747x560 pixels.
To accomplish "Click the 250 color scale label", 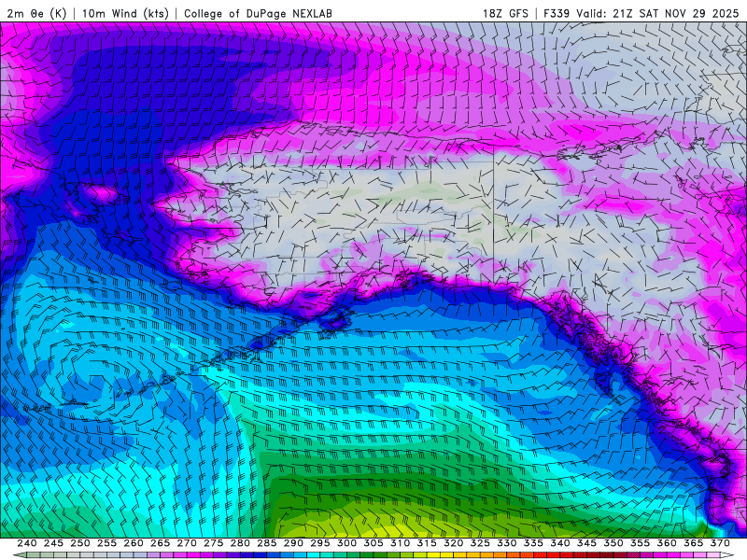I will 80,543.
